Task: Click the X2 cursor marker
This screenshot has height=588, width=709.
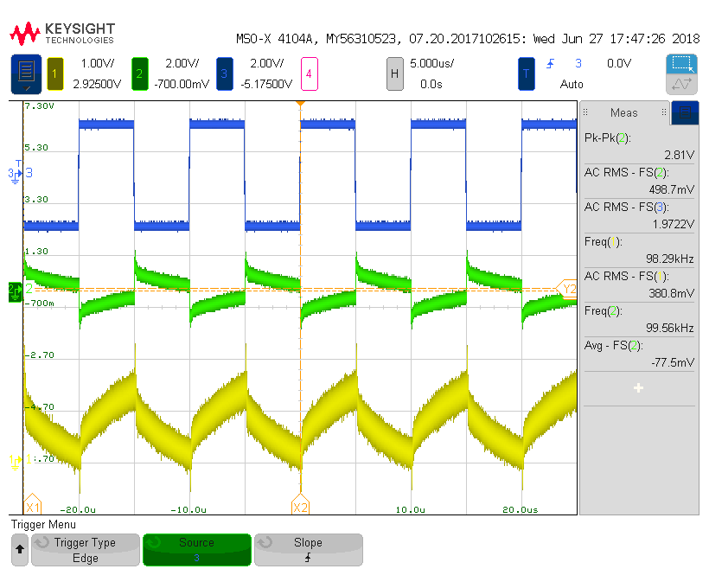Action: 300,508
